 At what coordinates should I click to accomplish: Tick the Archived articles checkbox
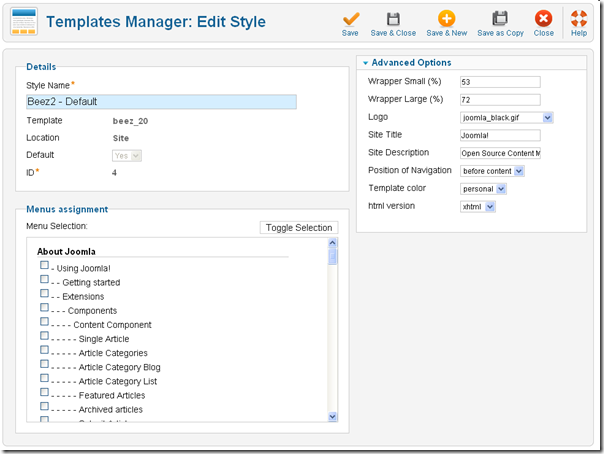tap(44, 406)
